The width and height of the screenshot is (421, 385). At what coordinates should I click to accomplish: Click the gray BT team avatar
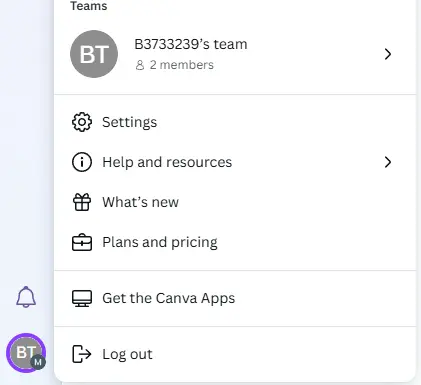(x=94, y=54)
